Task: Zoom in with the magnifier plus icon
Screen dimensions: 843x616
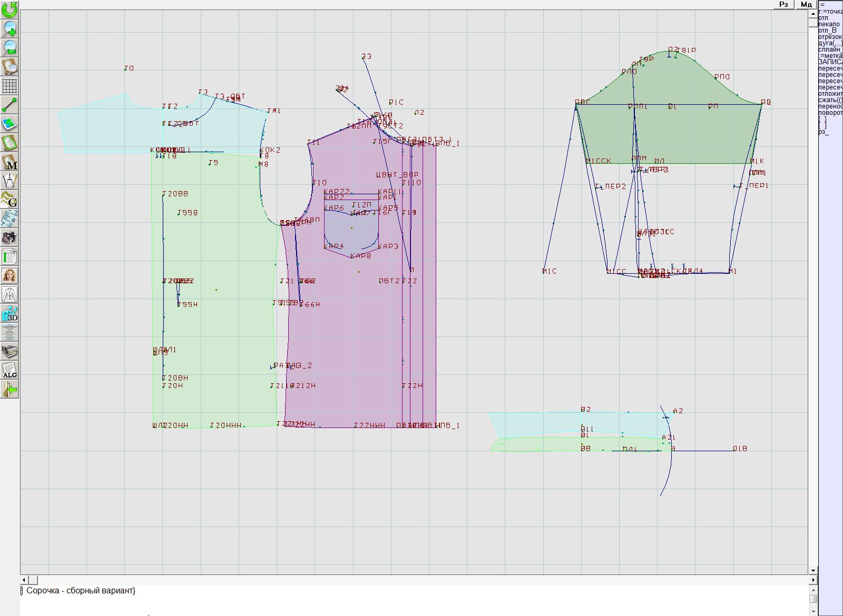Action: coord(9,28)
